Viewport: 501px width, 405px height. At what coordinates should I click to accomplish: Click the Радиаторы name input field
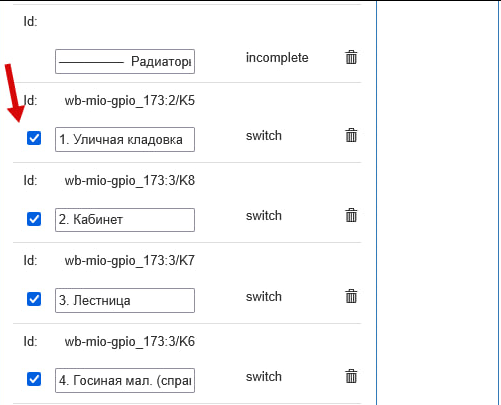pos(125,61)
